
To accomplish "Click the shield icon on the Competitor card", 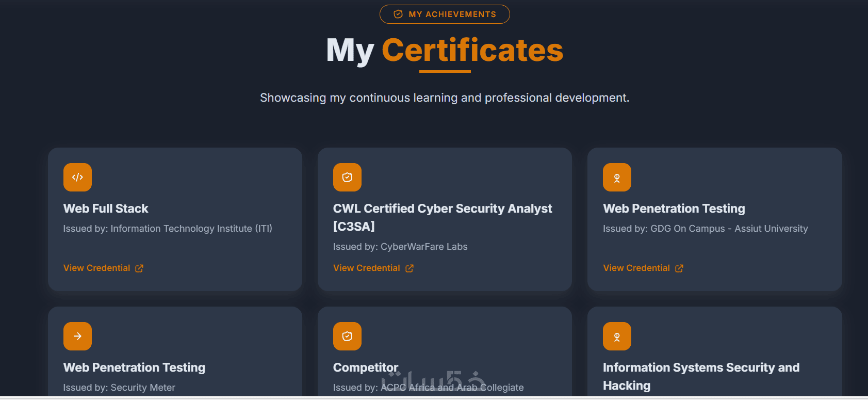I will [x=347, y=336].
